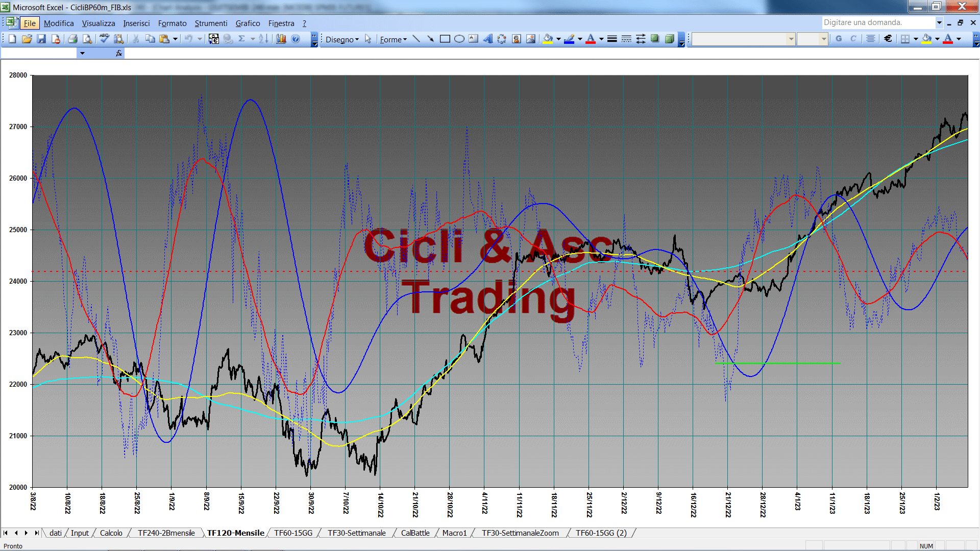Viewport: 980px width, 551px height.
Task: Switch to the TF240-2Bmensile sheet tab
Action: pyautogui.click(x=166, y=533)
